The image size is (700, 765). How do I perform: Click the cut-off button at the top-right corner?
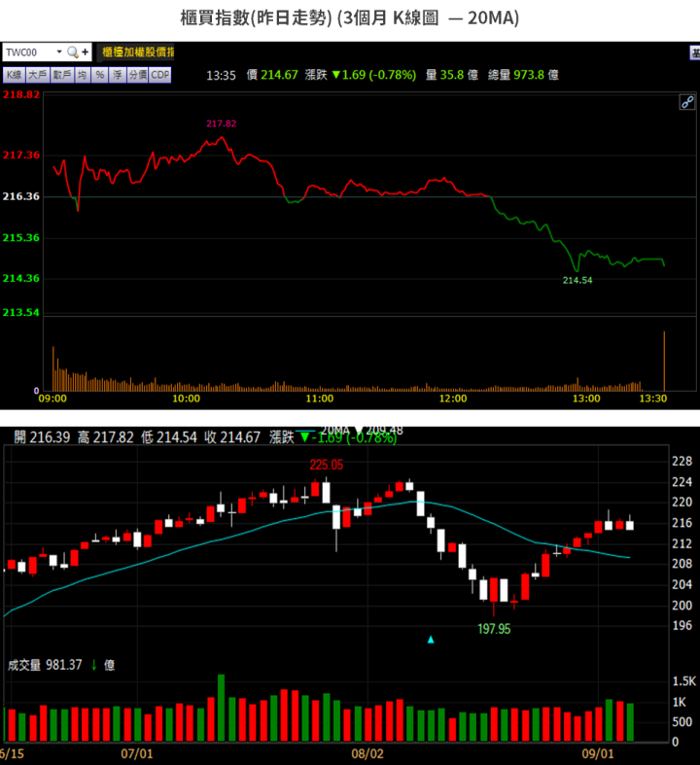(x=694, y=52)
